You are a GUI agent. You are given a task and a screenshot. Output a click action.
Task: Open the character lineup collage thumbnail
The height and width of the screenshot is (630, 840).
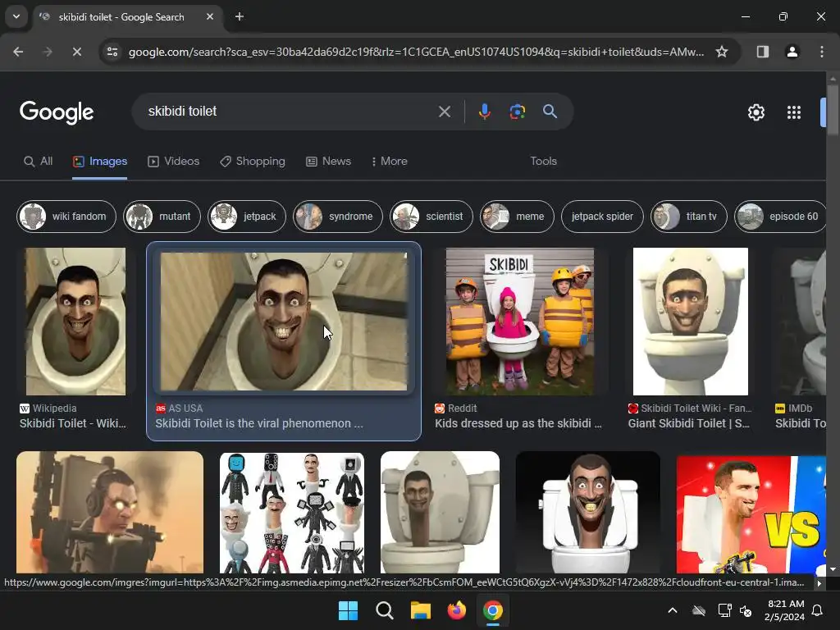(x=292, y=512)
